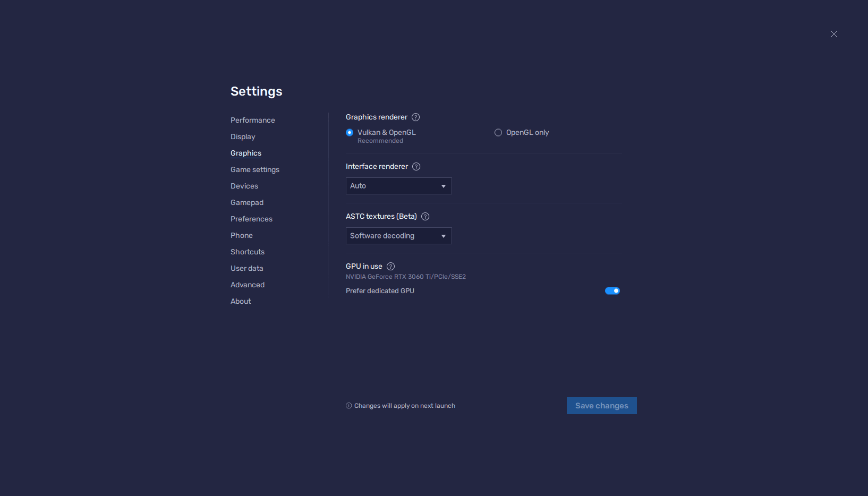This screenshot has width=868, height=496.
Task: Go to User data section
Action: click(x=247, y=269)
